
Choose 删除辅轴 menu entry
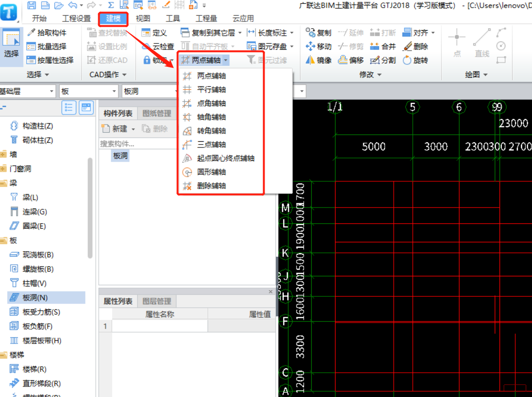click(x=211, y=186)
